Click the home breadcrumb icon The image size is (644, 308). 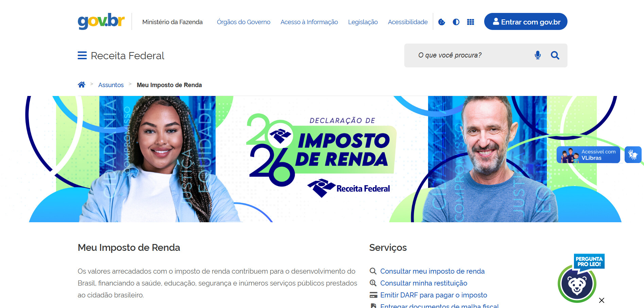tap(82, 85)
